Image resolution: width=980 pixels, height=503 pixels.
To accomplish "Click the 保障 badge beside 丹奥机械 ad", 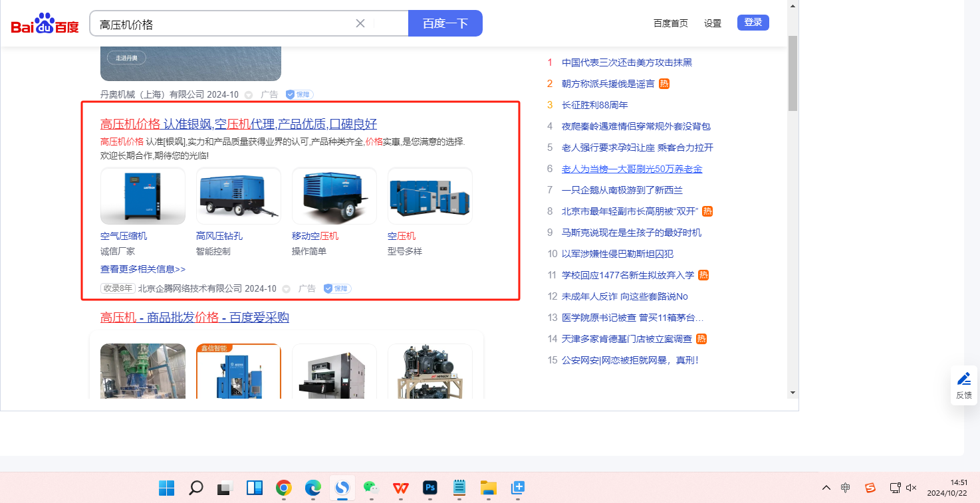I will click(x=299, y=94).
